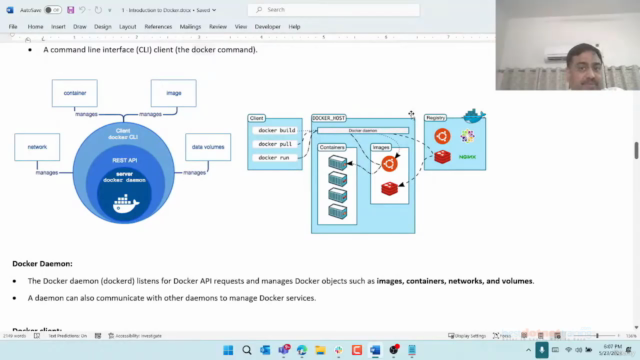Click the CLI client bullet text
The image size is (640, 360).
pyautogui.click(x=150, y=50)
